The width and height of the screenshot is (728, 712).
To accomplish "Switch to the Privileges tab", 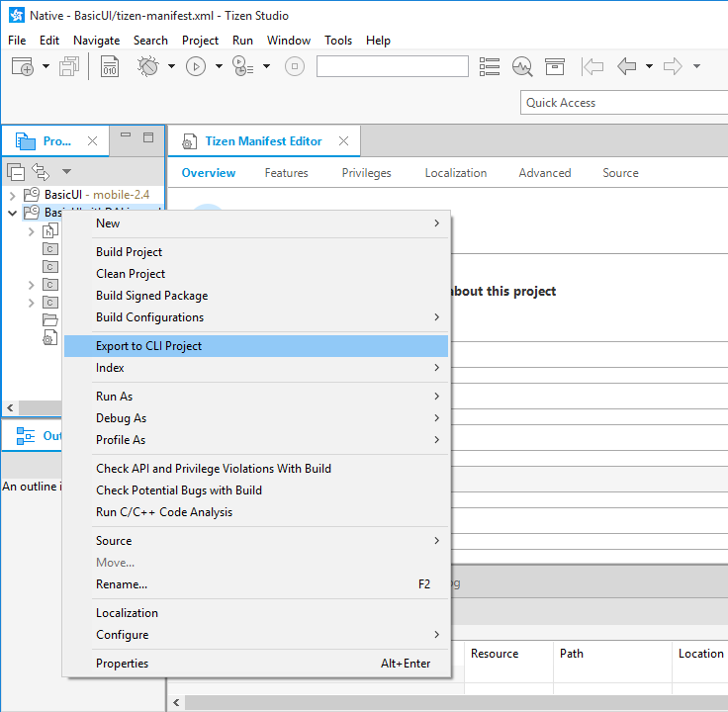I will click(366, 173).
